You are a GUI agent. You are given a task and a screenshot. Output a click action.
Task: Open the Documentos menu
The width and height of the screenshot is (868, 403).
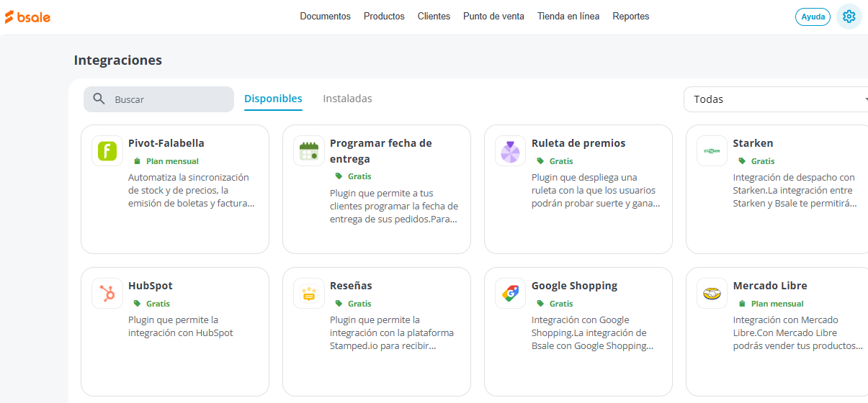point(326,17)
